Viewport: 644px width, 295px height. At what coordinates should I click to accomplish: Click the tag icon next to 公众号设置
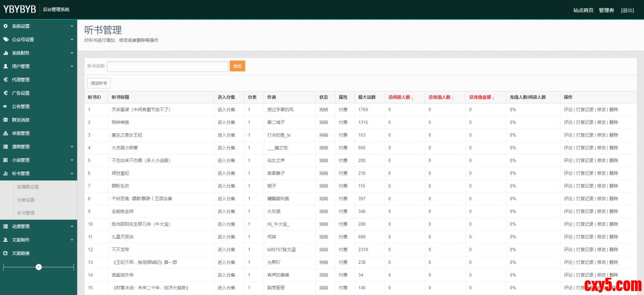6,40
